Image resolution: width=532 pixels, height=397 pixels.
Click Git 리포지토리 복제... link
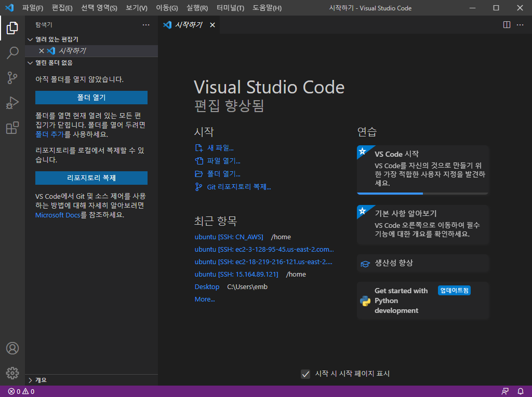click(233, 187)
